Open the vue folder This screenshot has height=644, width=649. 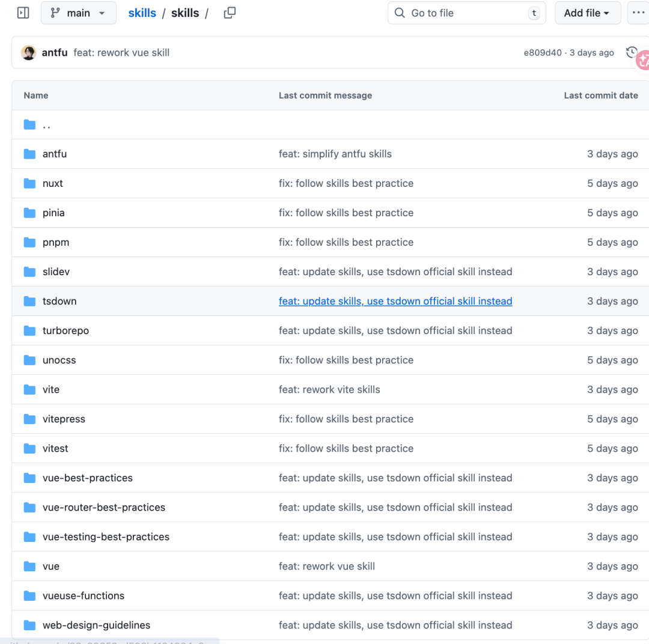[51, 566]
